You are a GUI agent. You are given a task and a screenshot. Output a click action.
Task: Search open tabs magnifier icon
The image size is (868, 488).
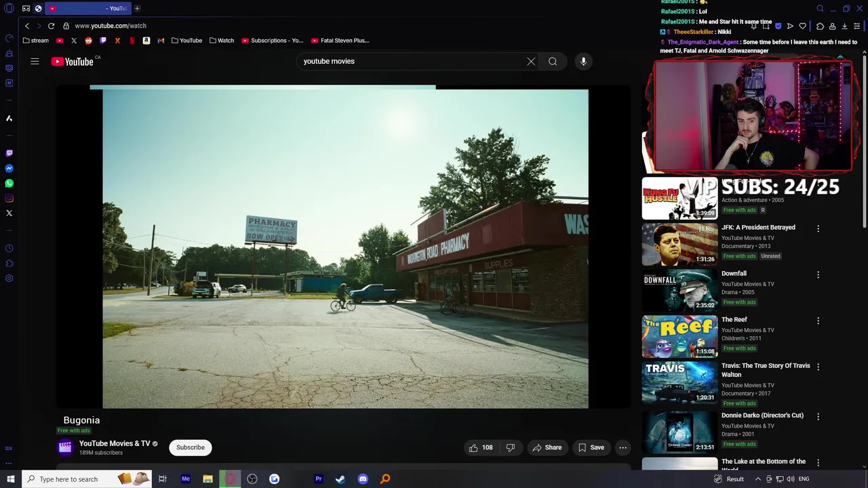[x=820, y=9]
